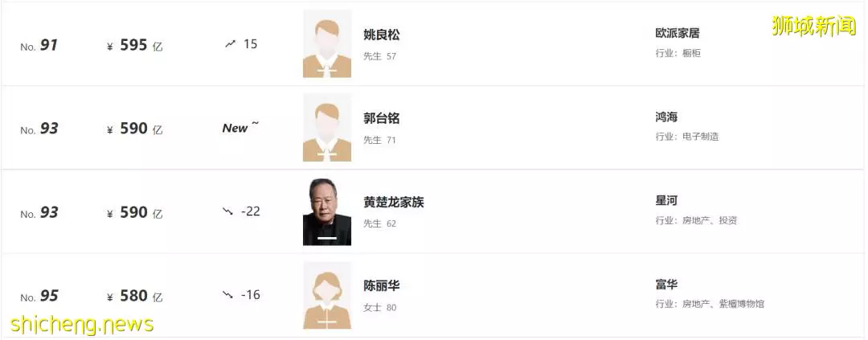The image size is (868, 340).
Task: Click the upward trend icon for 姚良松
Action: (231, 43)
